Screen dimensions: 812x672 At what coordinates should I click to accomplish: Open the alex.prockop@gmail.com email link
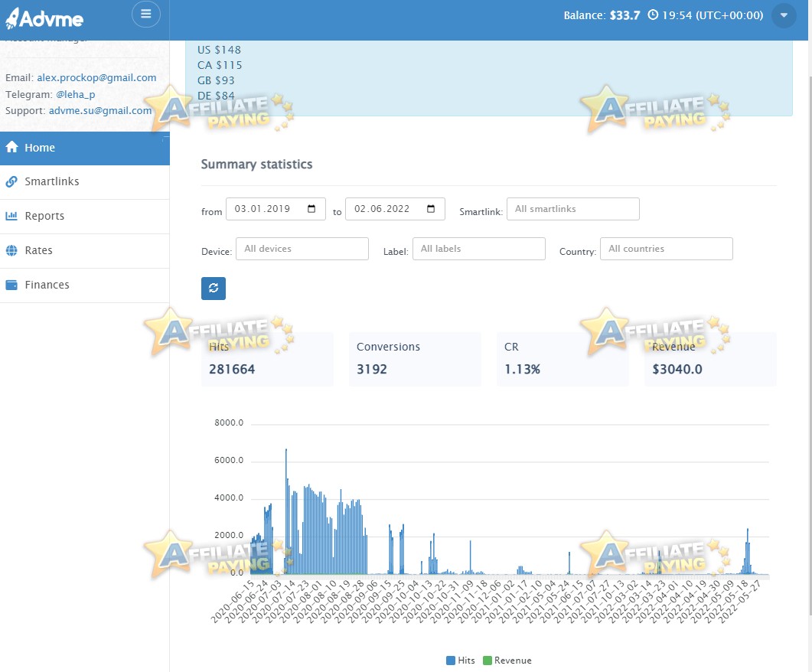pos(96,77)
